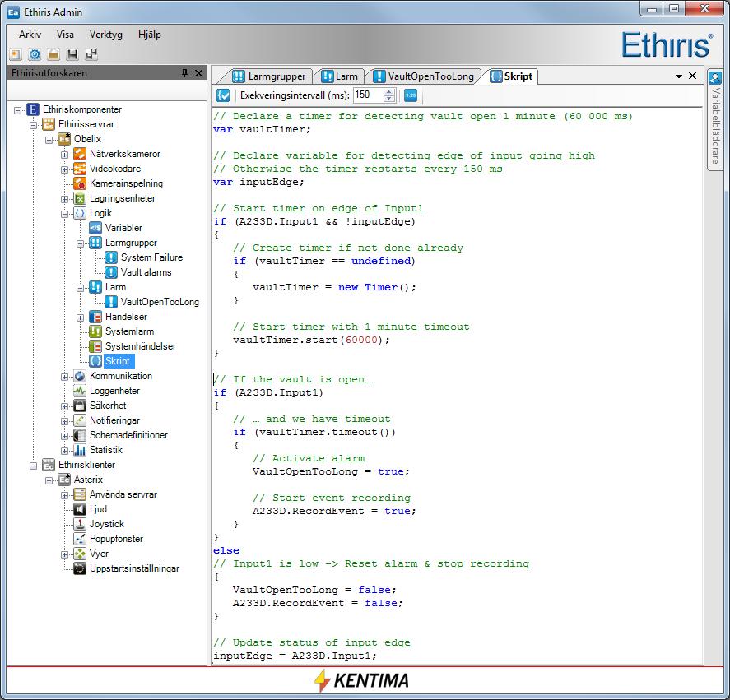Click the Videokodare icon

80,169
